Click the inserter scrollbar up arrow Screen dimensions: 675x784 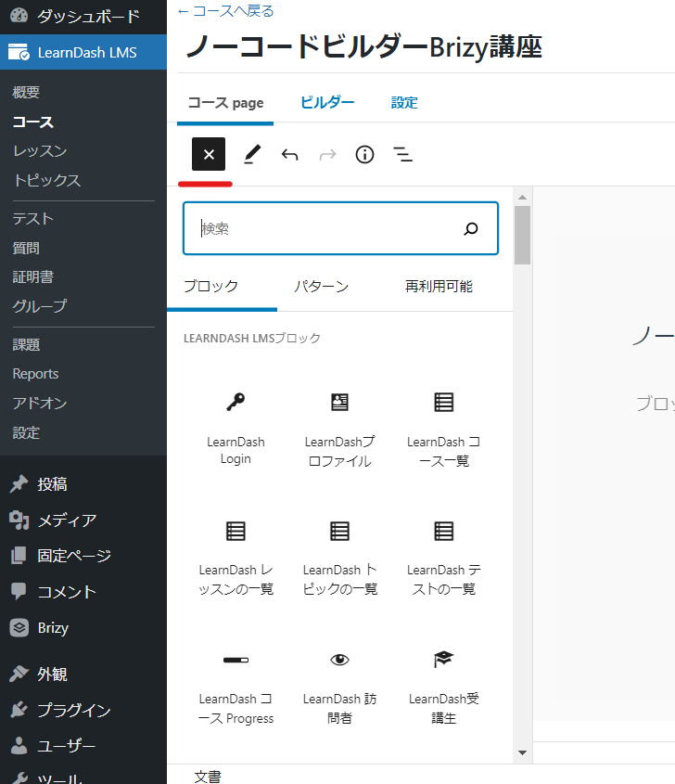coord(523,197)
